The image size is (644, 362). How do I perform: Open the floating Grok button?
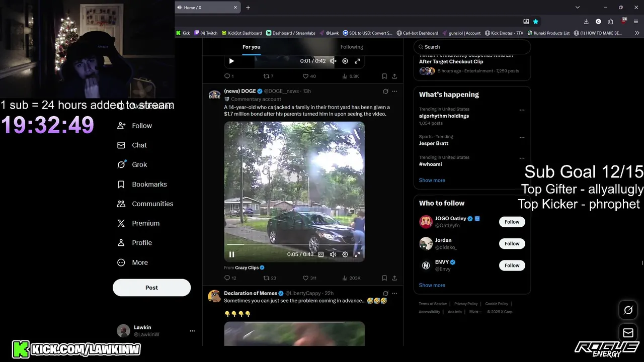click(628, 310)
